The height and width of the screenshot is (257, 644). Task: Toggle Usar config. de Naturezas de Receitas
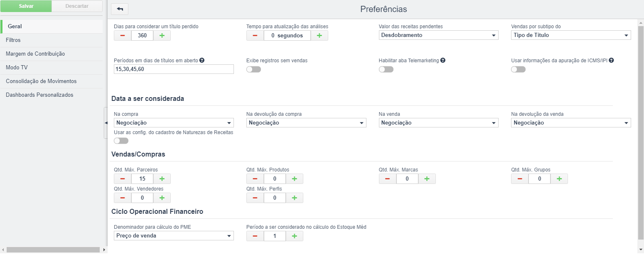point(121,141)
